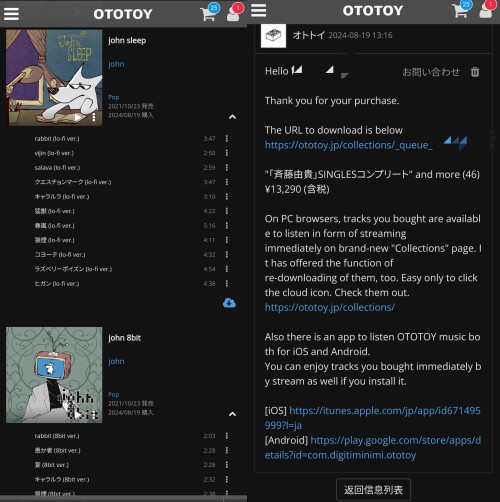This screenshot has width=500, height=502.
Task: Play the john sleep album from cover
Action: click(x=77, y=117)
